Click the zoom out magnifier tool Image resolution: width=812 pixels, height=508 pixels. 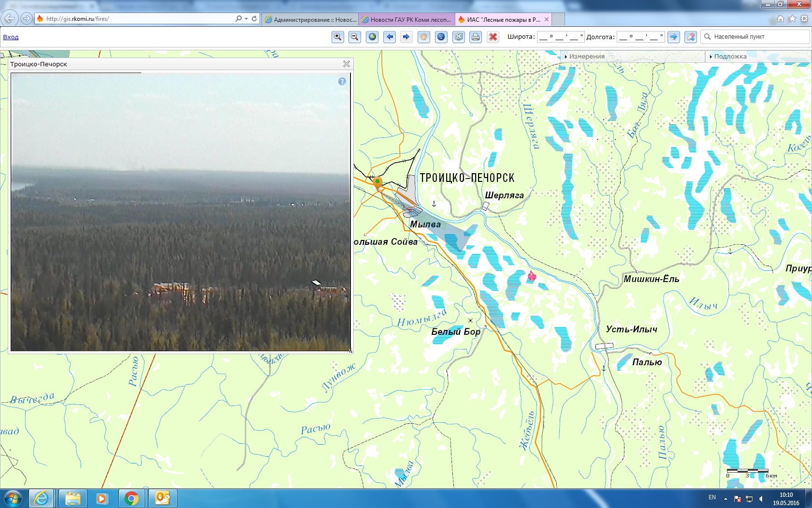[x=354, y=37]
